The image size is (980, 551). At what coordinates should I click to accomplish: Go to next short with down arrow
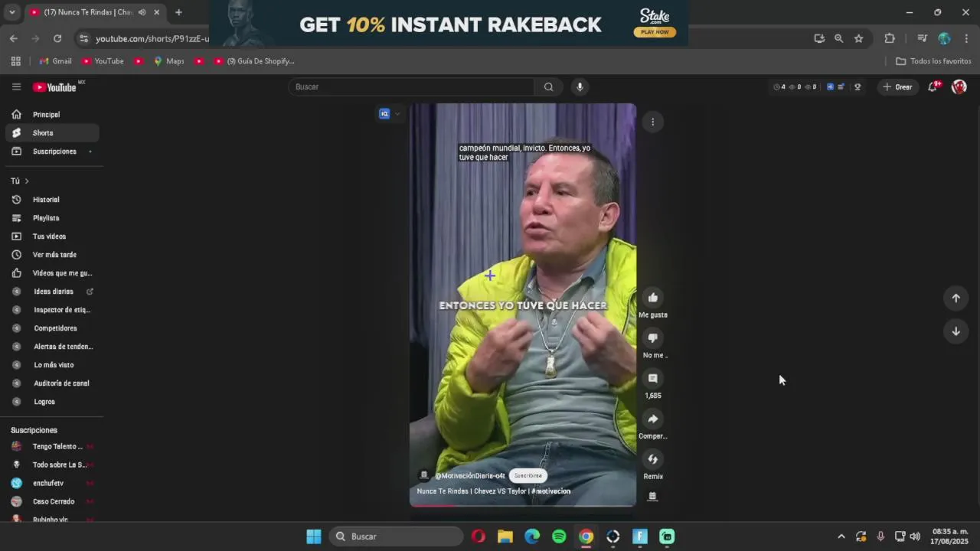coord(955,331)
